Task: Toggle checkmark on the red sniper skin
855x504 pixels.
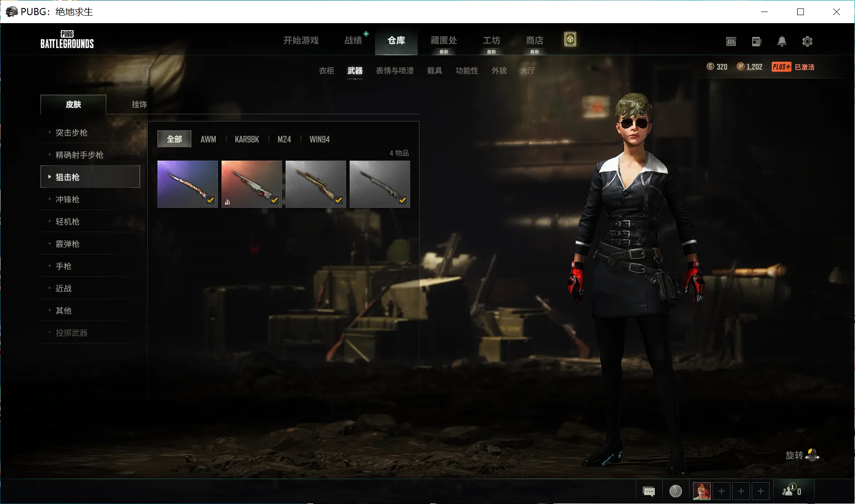Action: coord(274,200)
